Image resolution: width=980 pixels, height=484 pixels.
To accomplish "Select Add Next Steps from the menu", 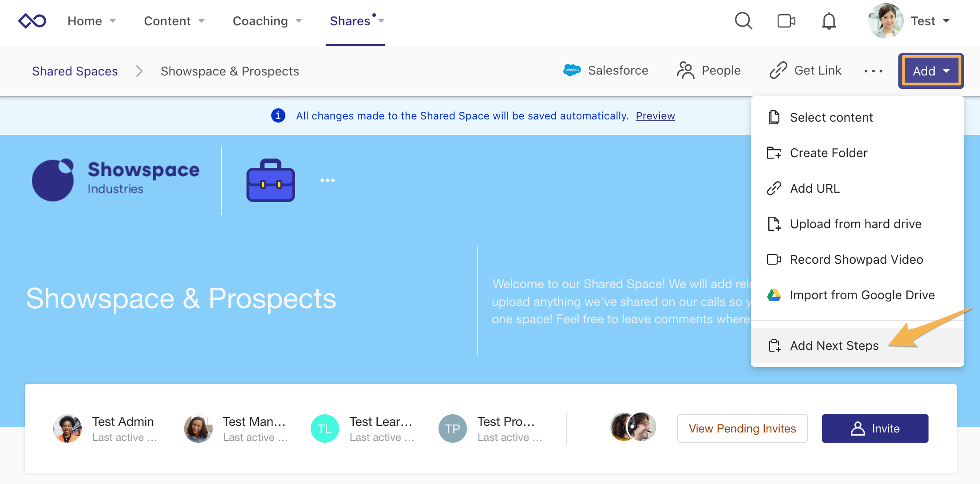I will [834, 345].
